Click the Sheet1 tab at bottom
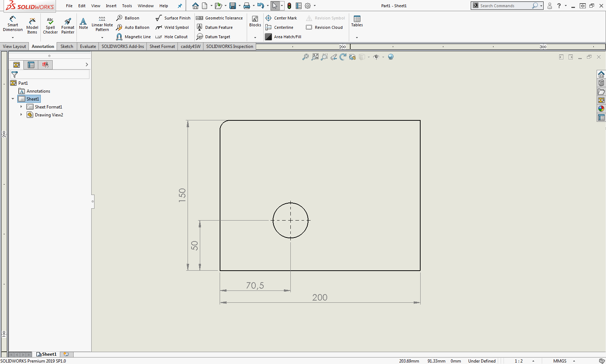 click(47, 354)
